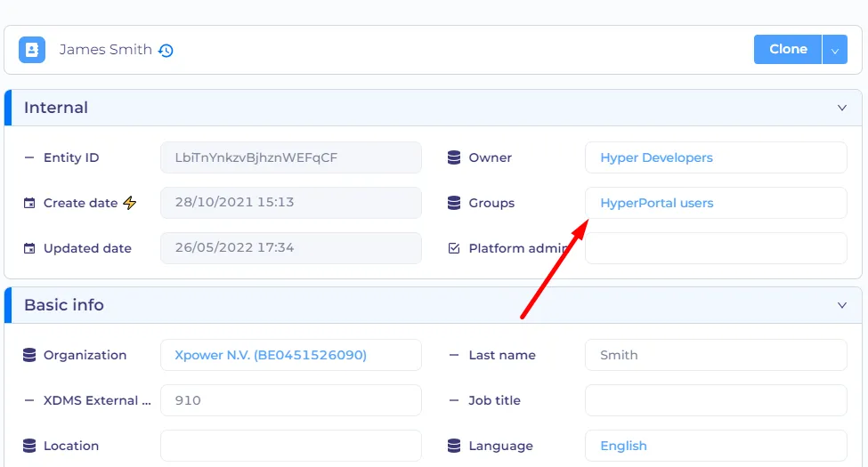Click the Last name field containing Smith
Image resolution: width=868 pixels, height=467 pixels.
[716, 355]
